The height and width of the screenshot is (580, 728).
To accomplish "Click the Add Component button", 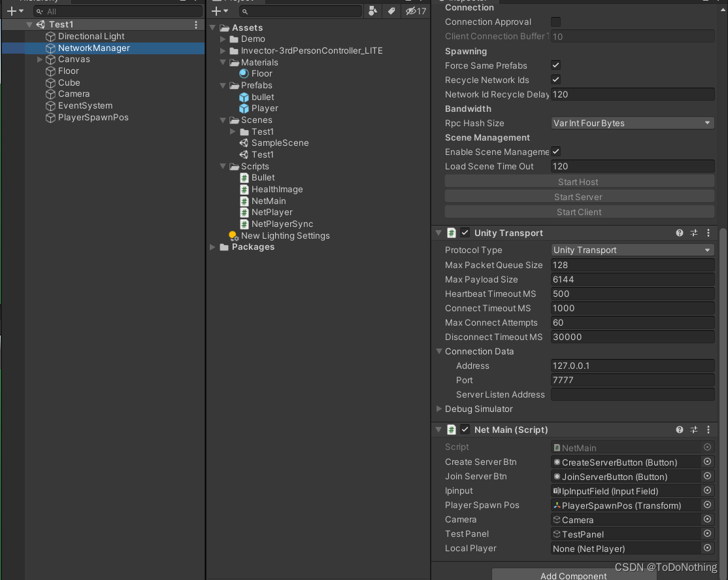I will point(574,575).
